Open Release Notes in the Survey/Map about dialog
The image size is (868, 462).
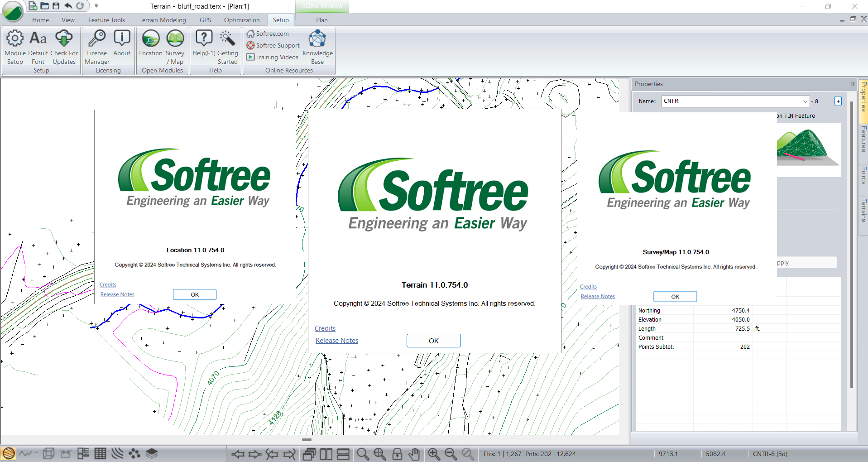[598, 297]
